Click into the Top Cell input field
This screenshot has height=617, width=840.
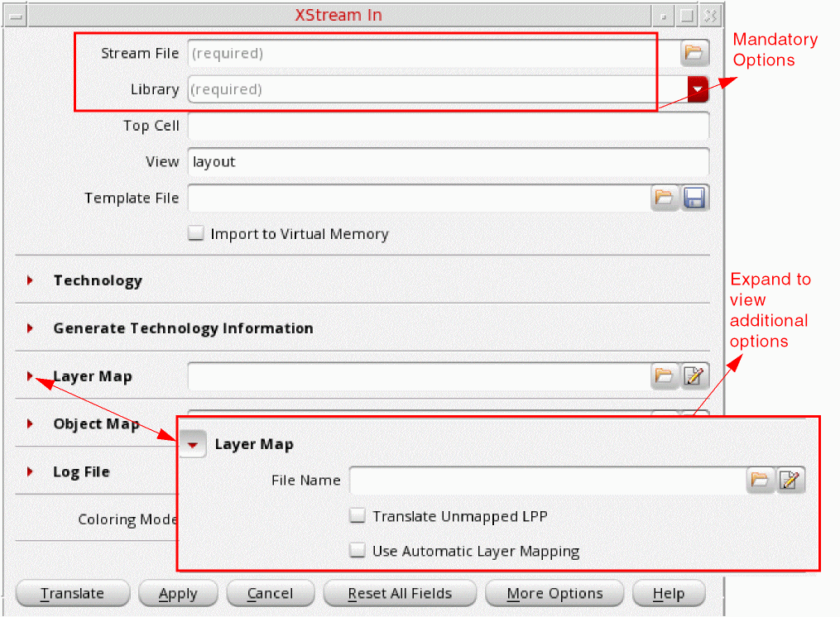click(449, 126)
